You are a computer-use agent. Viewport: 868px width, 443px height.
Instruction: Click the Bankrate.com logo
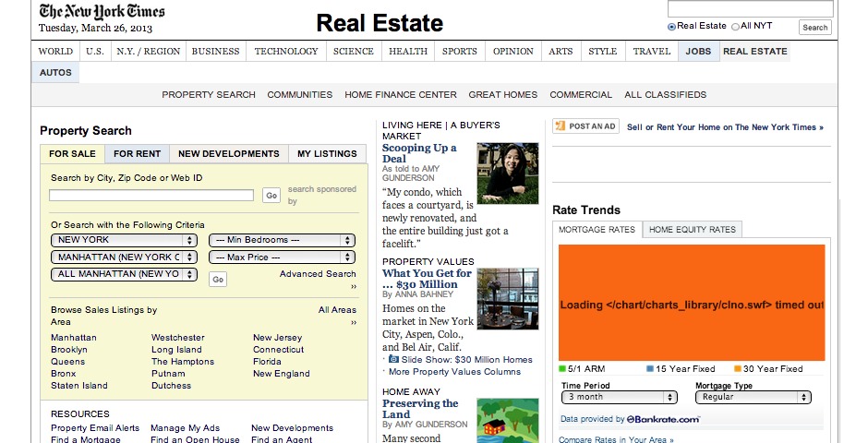tap(663, 419)
